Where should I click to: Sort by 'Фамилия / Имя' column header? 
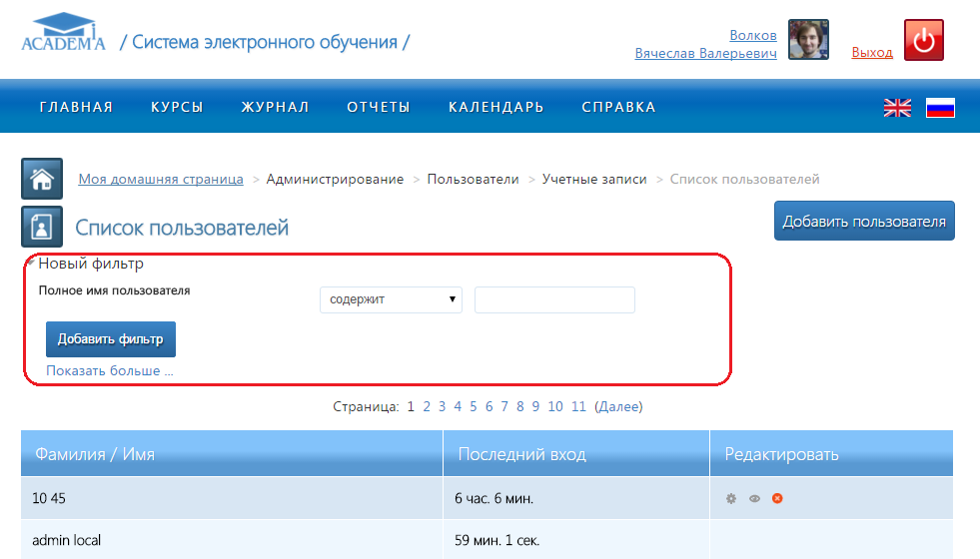tap(232, 453)
